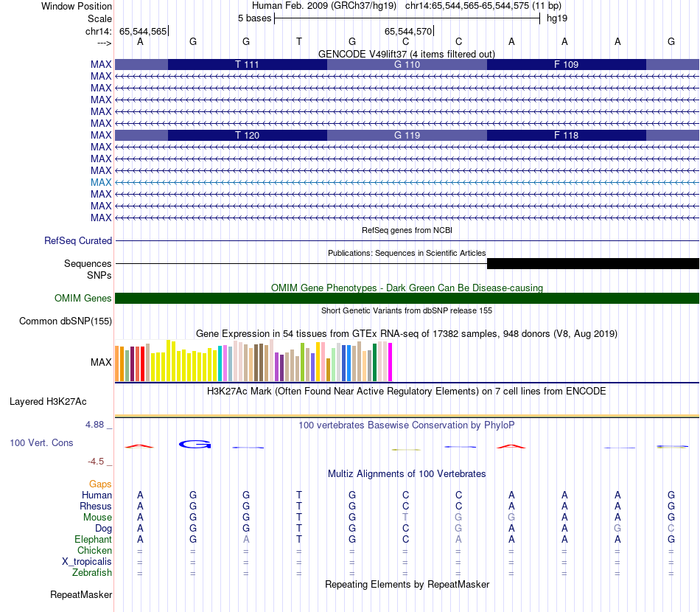Click the Scale label

[99, 18]
